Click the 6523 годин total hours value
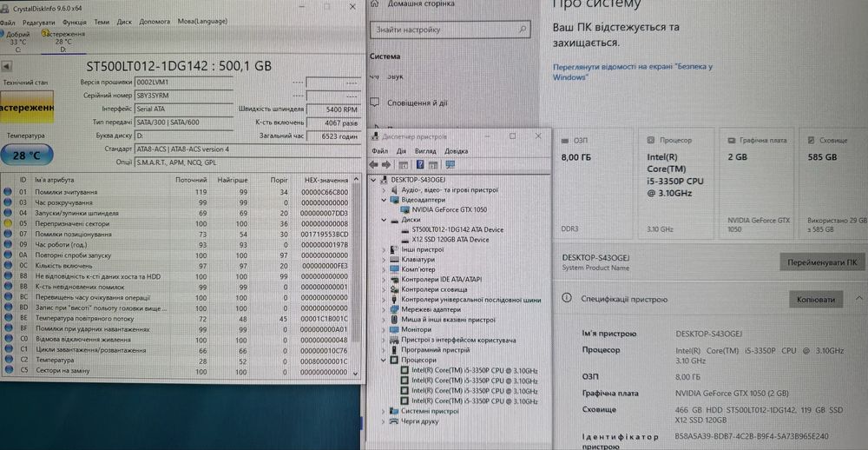 pyautogui.click(x=334, y=136)
